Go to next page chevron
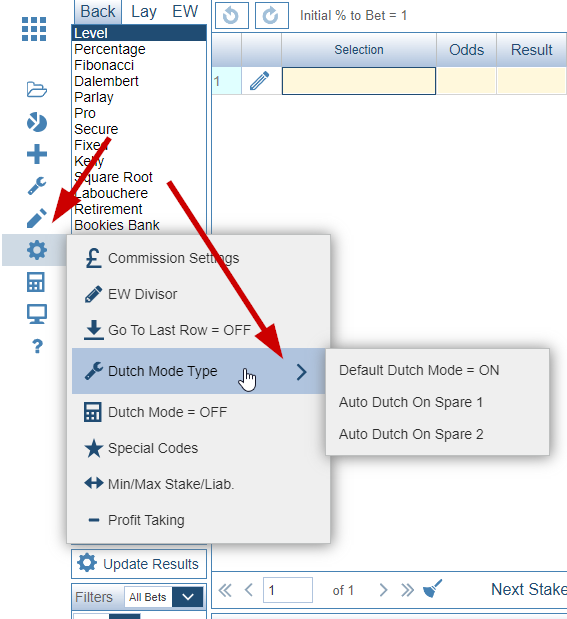 [383, 590]
